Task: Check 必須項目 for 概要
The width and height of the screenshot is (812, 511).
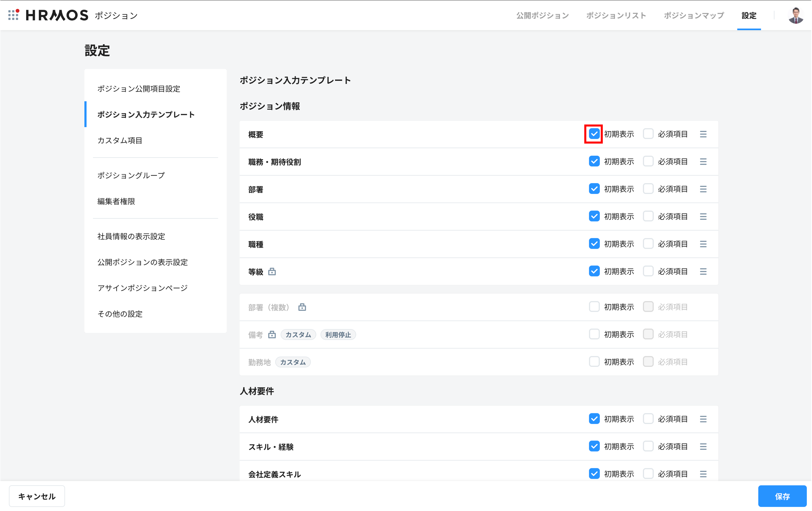Action: [648, 134]
